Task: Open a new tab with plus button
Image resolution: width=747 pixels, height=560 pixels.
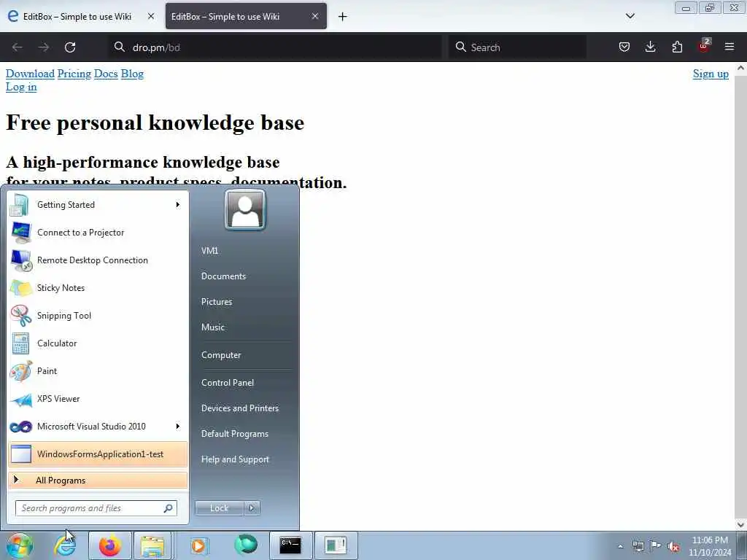Action: 343,17
